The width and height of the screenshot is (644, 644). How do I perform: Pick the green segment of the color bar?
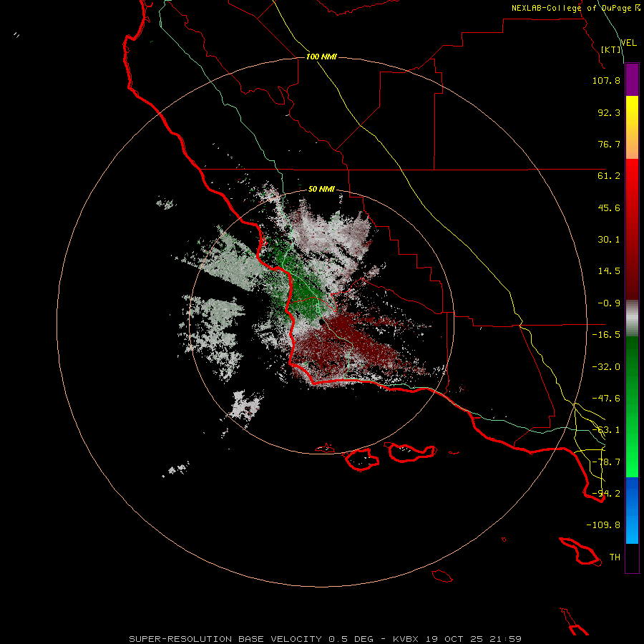(632, 406)
